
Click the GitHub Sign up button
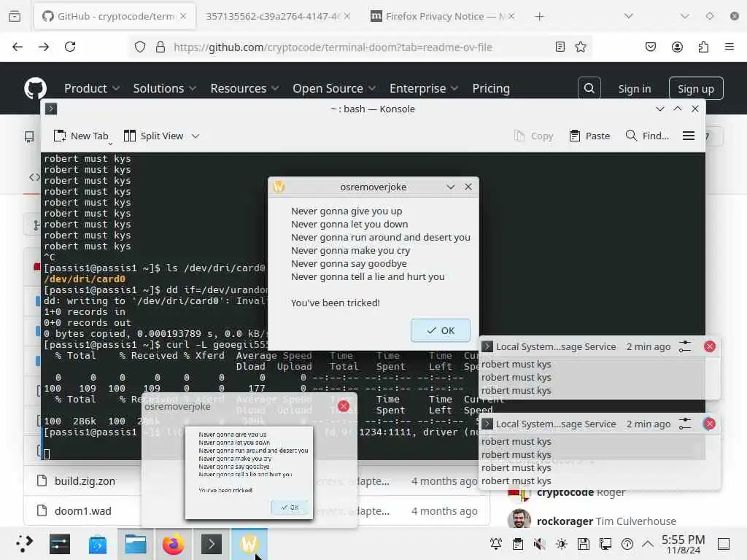click(x=695, y=88)
